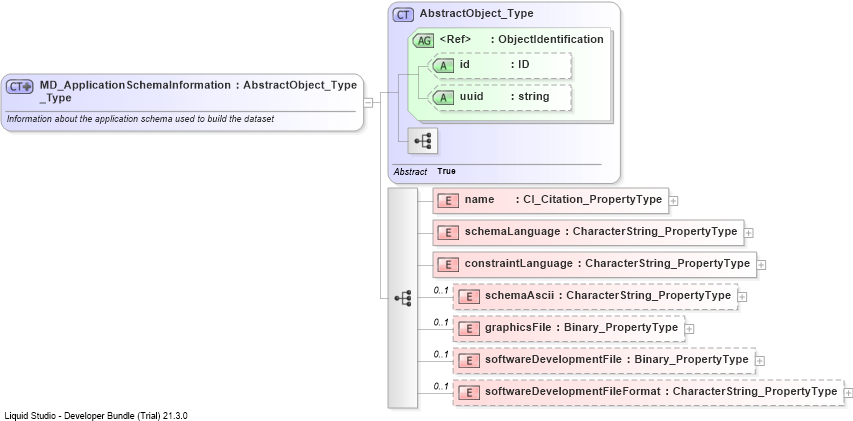
Task: Select the id attribute name
Action: pos(465,65)
